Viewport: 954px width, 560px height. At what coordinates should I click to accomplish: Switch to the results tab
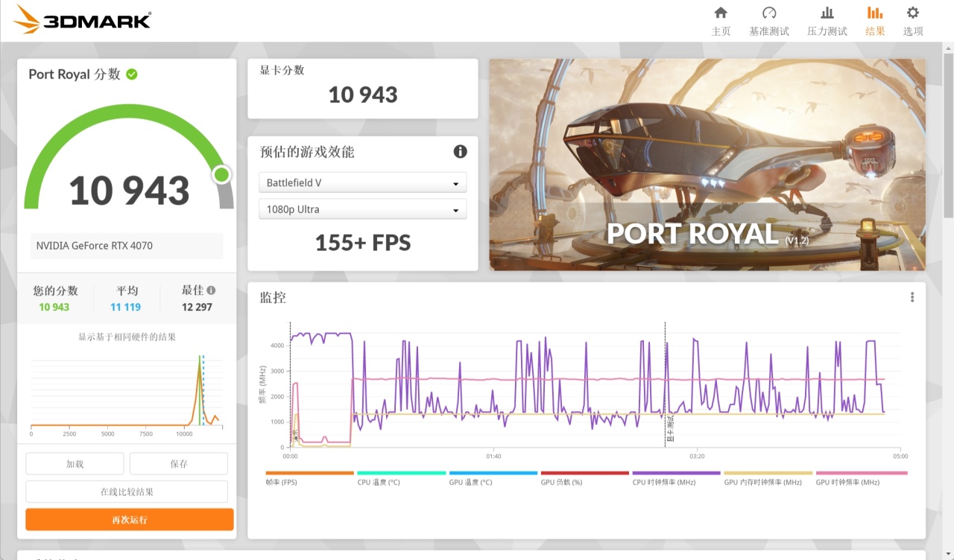[x=875, y=21]
